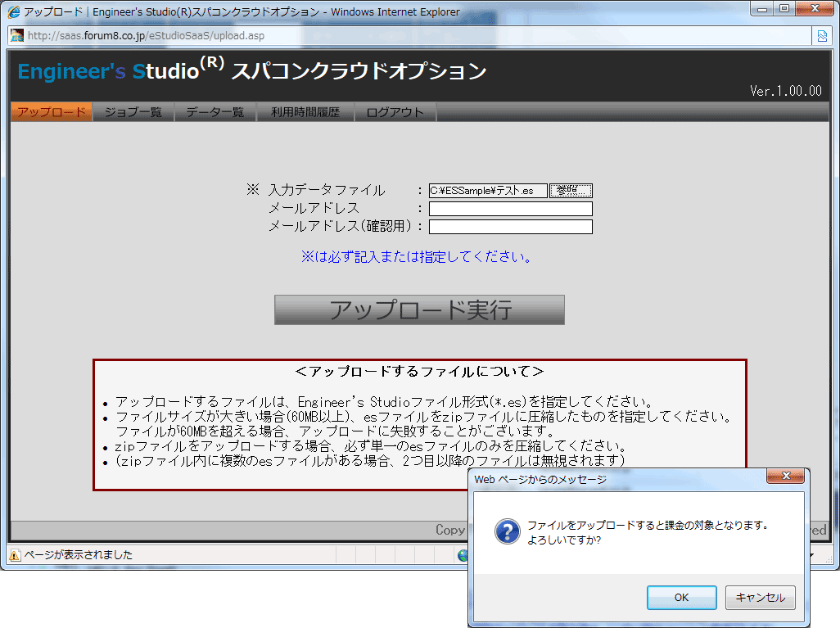Click the question mark icon in message dialog

[x=507, y=531]
